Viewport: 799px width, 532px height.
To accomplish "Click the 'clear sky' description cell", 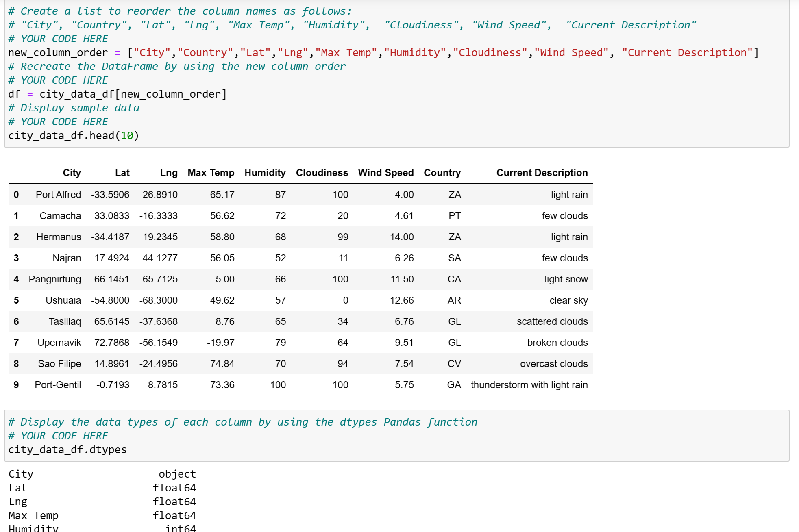I will click(568, 300).
